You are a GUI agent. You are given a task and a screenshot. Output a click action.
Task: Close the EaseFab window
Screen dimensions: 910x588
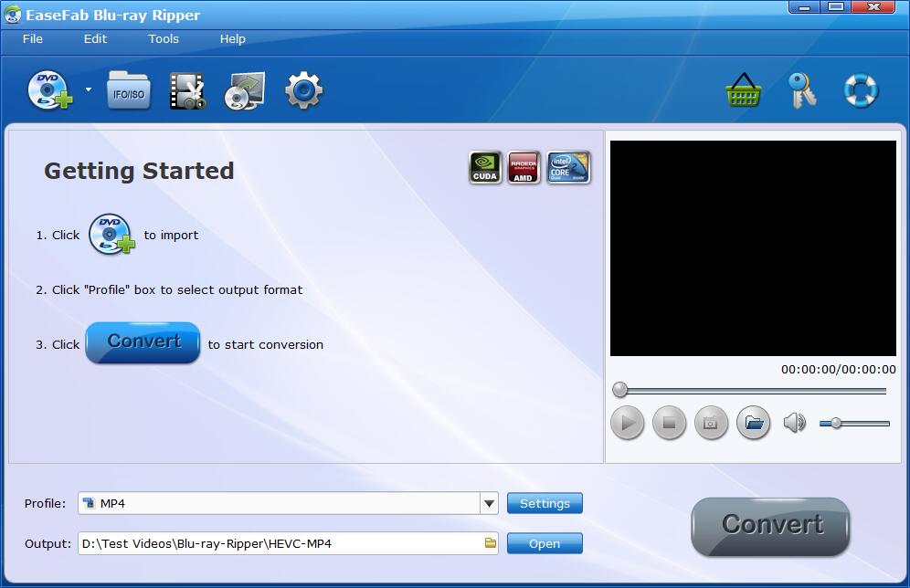873,7
